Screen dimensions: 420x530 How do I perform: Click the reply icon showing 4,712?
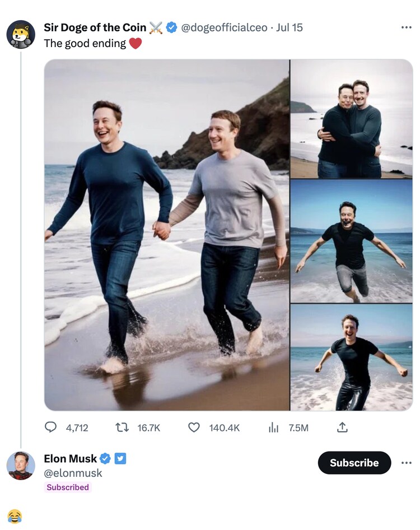[x=51, y=427]
